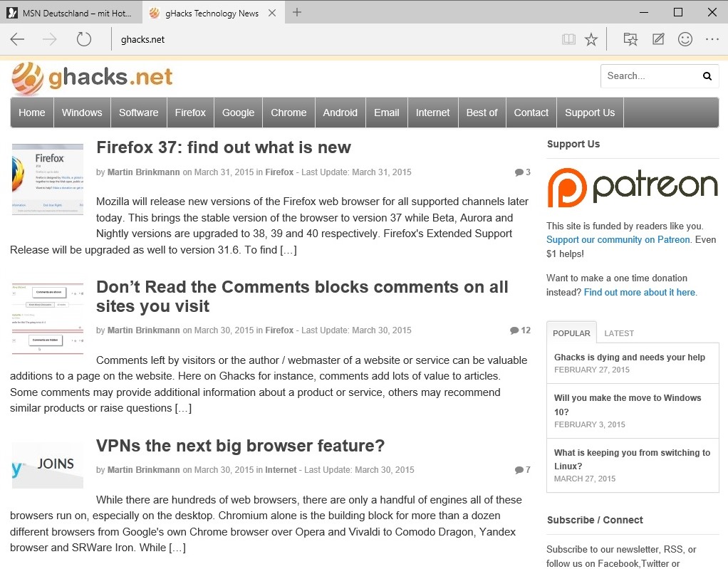Open 'Firefox 37: find out what is new' headline
The image size is (728, 569).
tap(224, 147)
